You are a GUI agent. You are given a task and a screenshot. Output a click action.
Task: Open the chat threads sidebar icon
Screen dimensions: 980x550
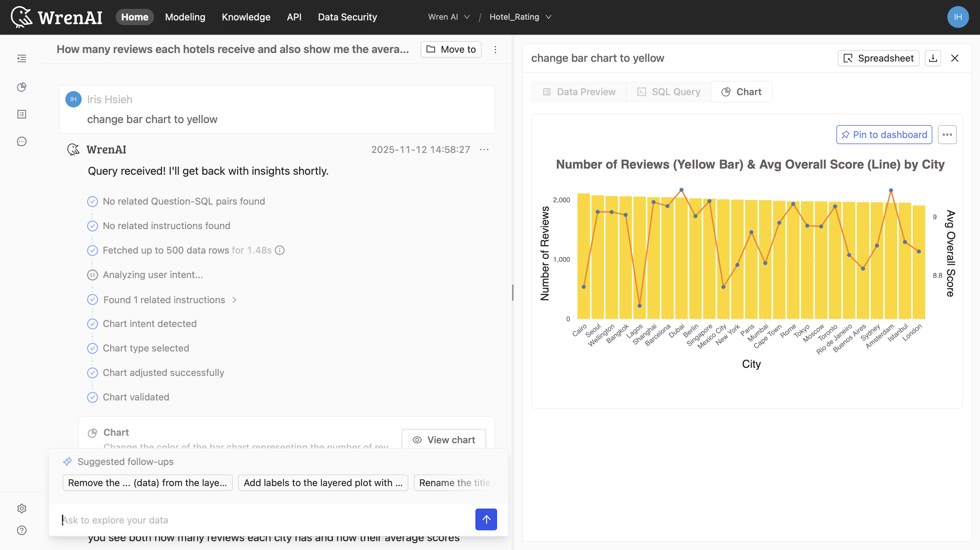(x=22, y=142)
